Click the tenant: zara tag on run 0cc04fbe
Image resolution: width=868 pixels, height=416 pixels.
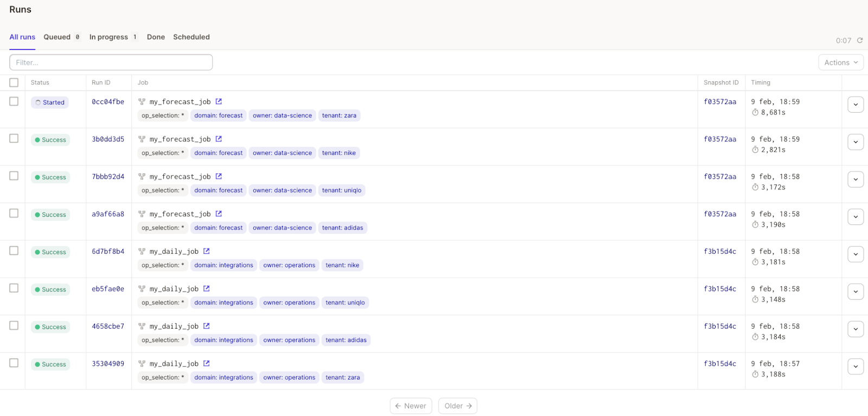tap(339, 116)
